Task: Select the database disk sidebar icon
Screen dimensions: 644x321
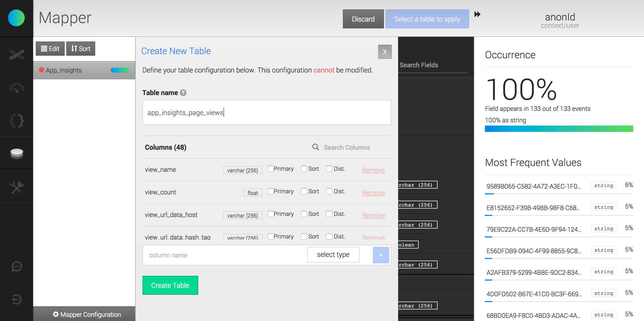Action: (x=17, y=154)
